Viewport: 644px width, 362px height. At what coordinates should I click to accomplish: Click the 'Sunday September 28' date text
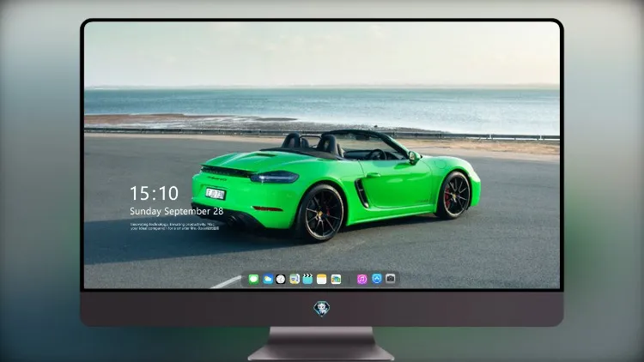pyautogui.click(x=177, y=211)
